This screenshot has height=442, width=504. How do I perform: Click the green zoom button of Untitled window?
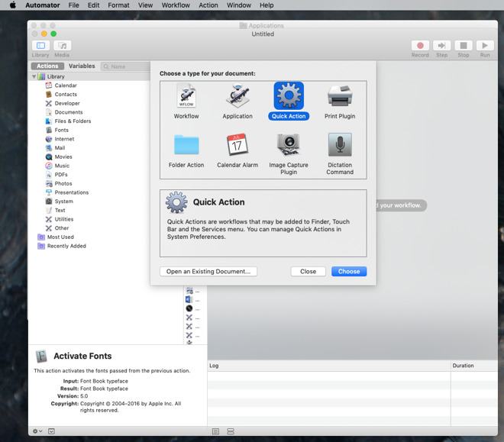53,34
